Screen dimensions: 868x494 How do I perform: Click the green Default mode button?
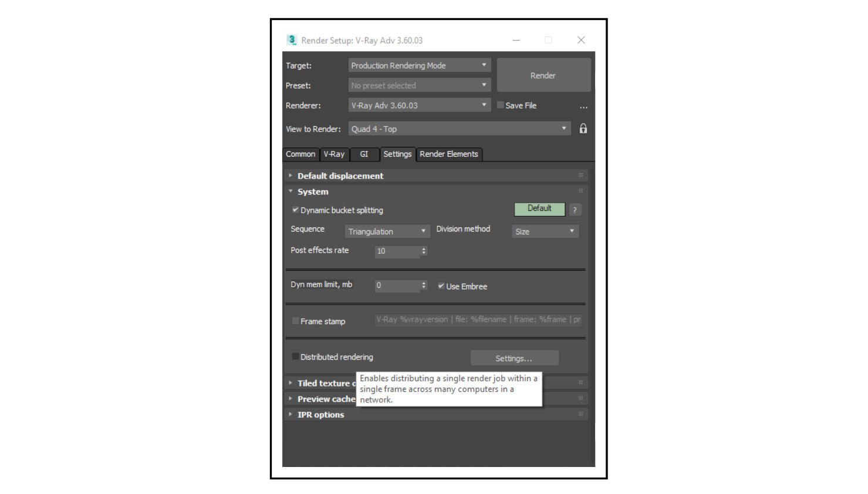tap(539, 209)
